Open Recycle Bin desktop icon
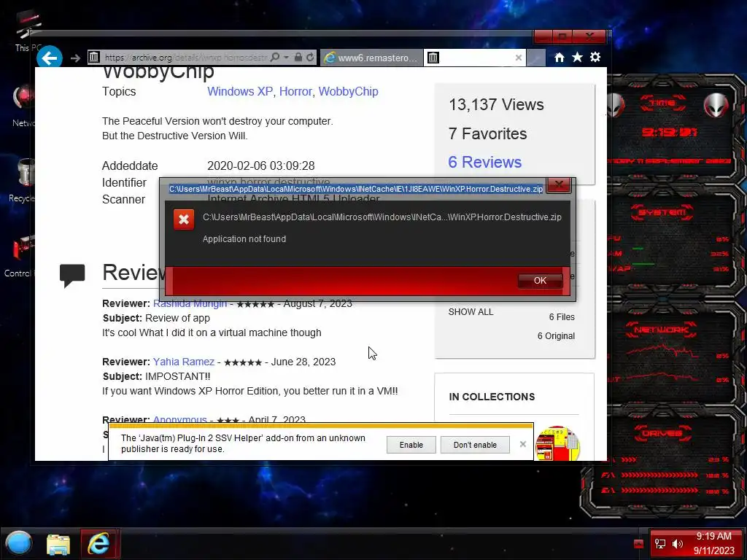Screen dimensions: 747x560 (22, 180)
